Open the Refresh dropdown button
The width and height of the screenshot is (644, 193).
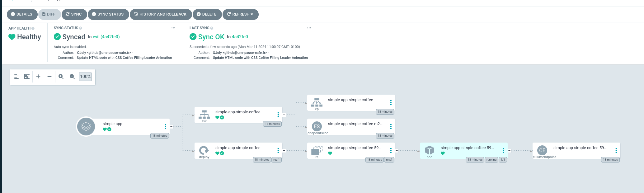(240, 14)
